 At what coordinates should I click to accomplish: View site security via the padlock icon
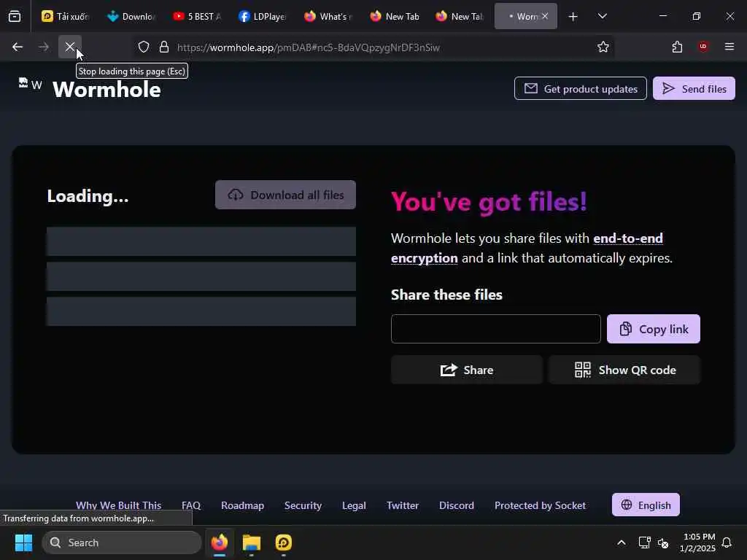(x=164, y=47)
